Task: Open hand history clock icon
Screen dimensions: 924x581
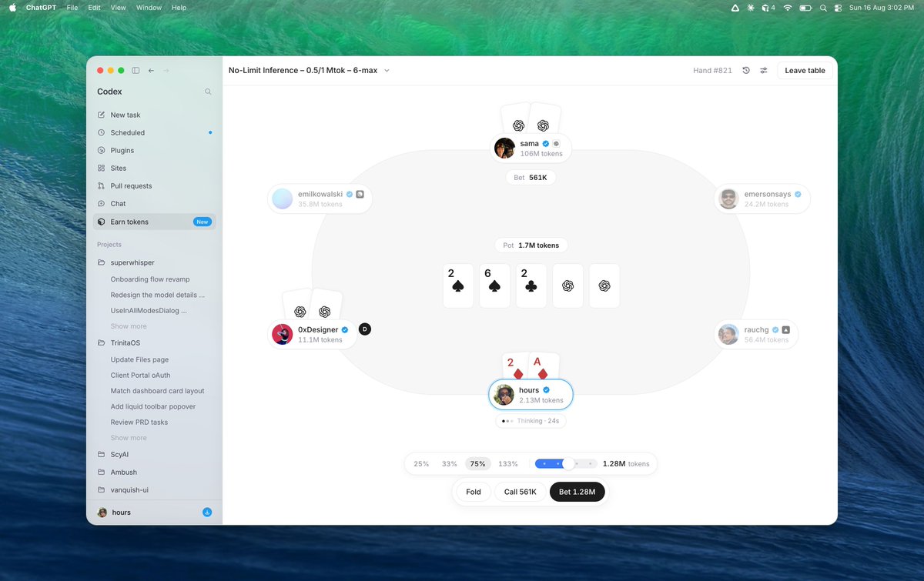Action: pos(745,70)
